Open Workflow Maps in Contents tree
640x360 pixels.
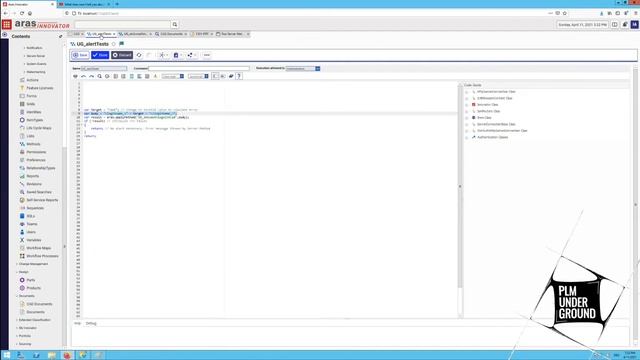[x=38, y=248]
